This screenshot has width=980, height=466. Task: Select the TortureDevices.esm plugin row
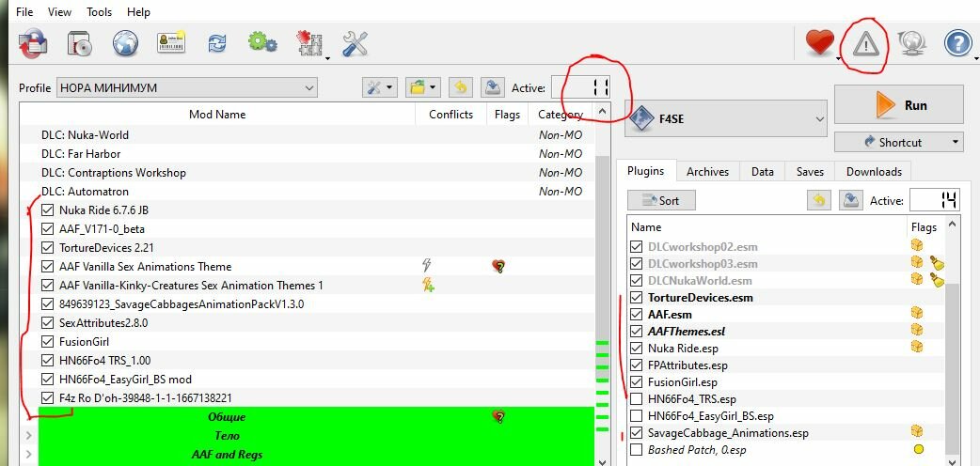(785, 297)
